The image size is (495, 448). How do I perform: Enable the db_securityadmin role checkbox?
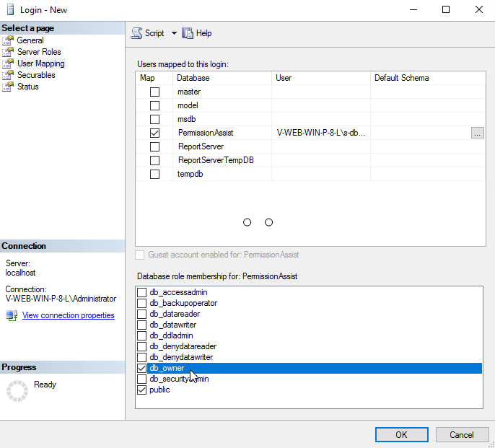click(x=141, y=379)
